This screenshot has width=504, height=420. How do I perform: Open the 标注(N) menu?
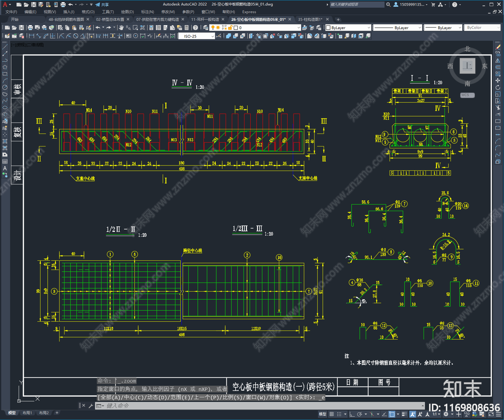pos(147,12)
